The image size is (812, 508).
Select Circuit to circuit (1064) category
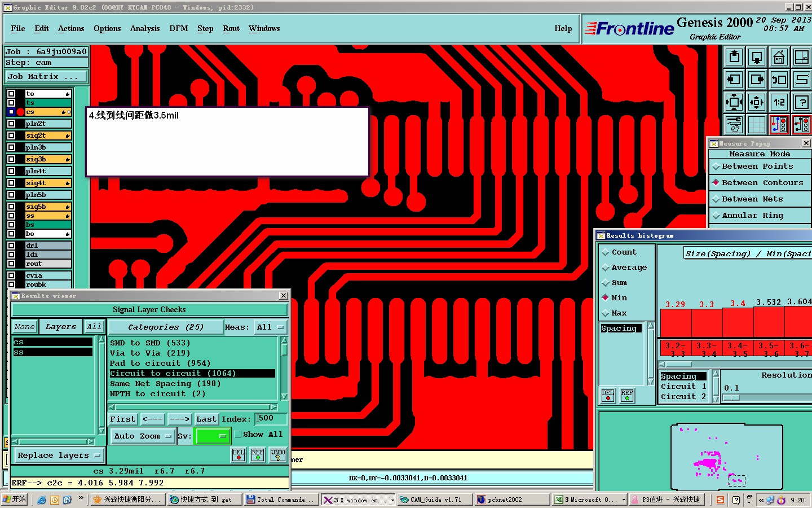point(192,373)
